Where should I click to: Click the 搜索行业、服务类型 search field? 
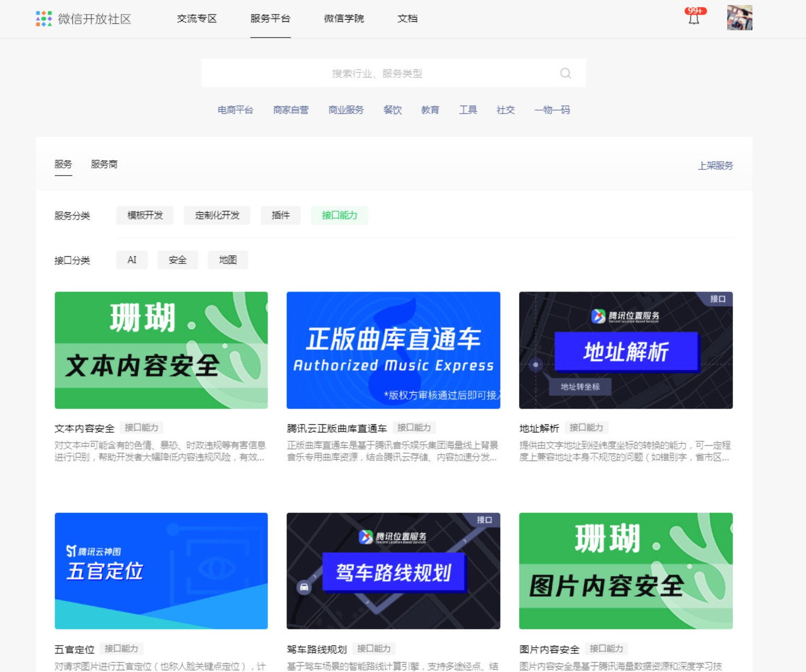(x=394, y=73)
